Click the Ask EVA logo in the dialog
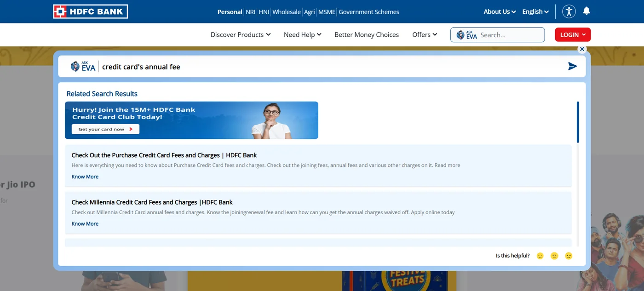Viewport: 644px width, 291px height. (83, 67)
